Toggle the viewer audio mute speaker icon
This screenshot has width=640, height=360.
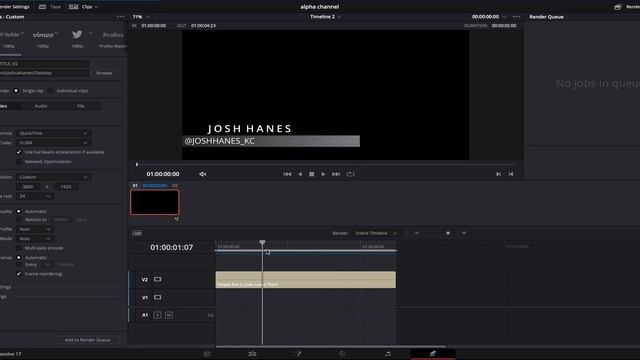pos(202,174)
